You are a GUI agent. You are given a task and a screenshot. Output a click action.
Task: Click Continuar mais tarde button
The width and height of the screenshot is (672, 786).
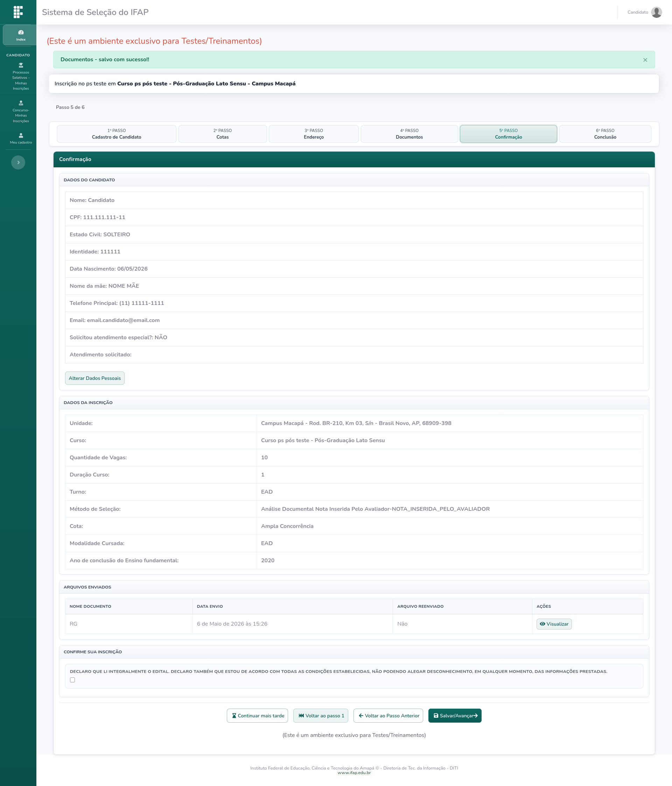coord(257,716)
